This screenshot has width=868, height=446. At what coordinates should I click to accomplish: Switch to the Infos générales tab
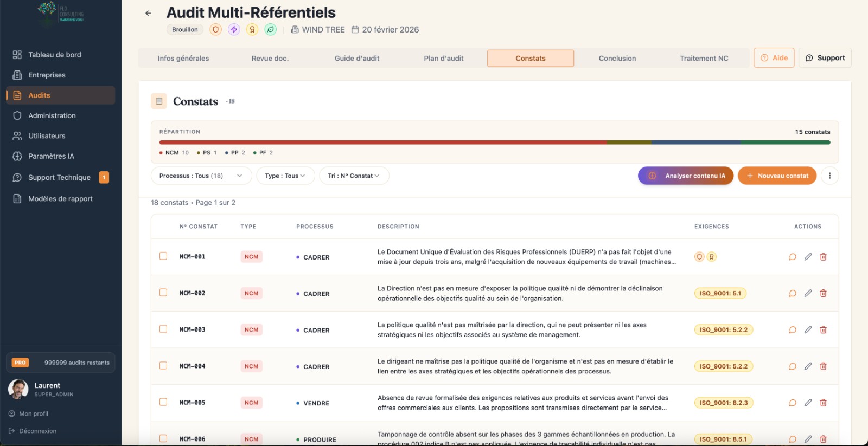click(183, 59)
